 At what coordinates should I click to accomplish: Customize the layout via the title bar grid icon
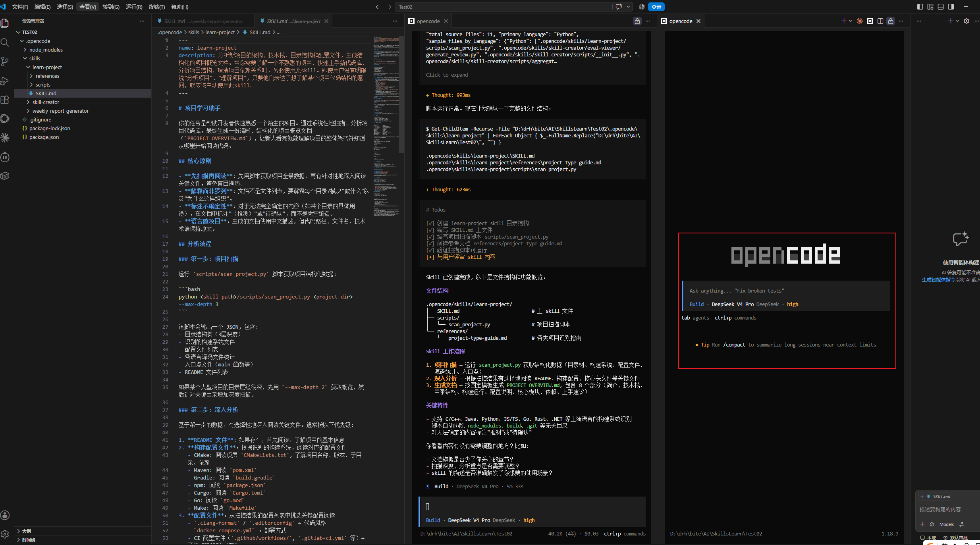click(930, 7)
